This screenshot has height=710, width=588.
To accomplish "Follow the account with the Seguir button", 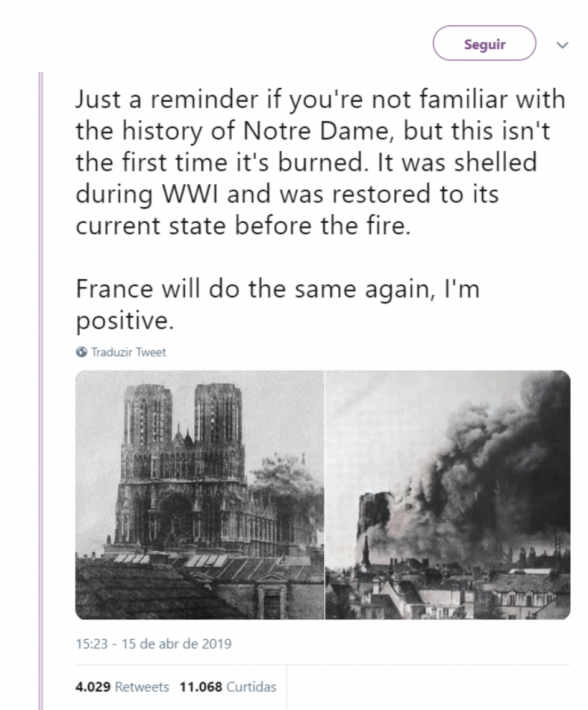I will pyautogui.click(x=484, y=43).
